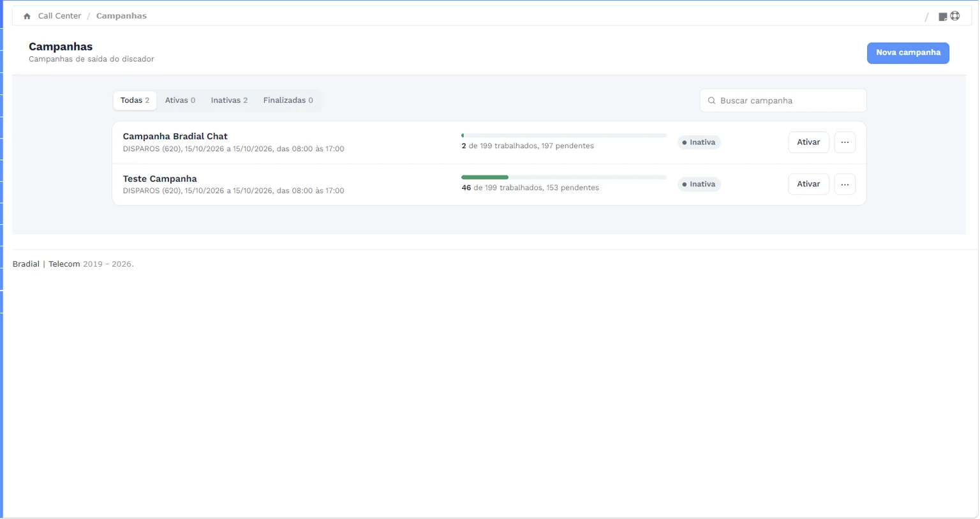Click '2 de 199 trabalhados, 197 pendentes' text
Screen dimensions: 980x519
click(x=527, y=146)
